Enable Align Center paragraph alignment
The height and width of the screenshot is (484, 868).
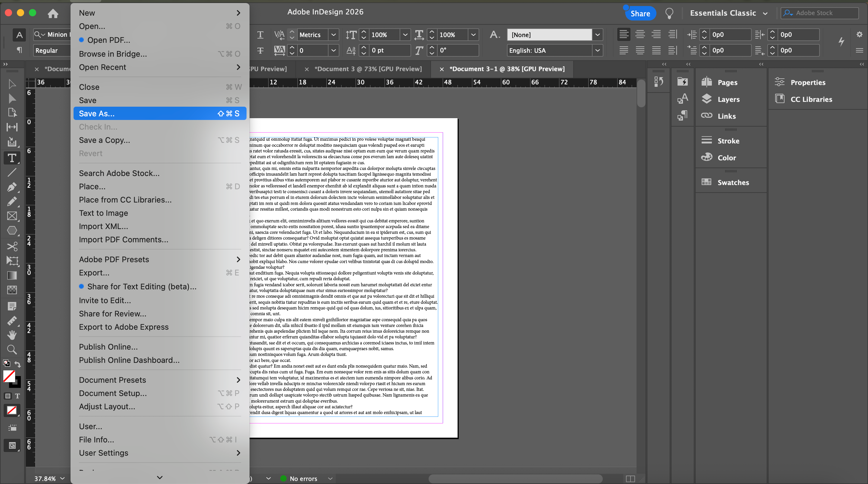coord(640,34)
